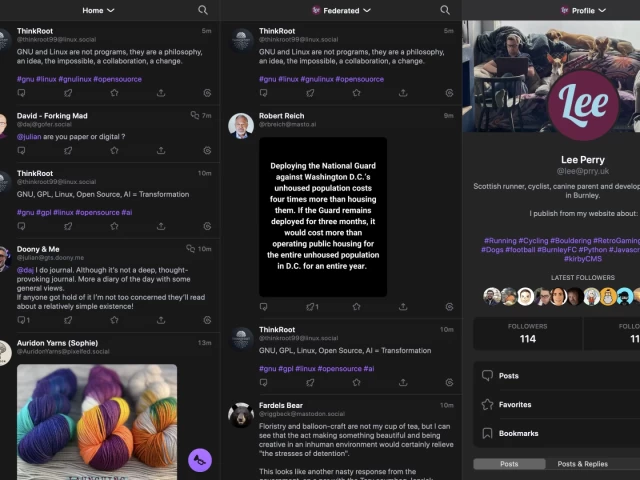Open conversation icon on David's post
The image size is (640, 480).
(x=195, y=116)
